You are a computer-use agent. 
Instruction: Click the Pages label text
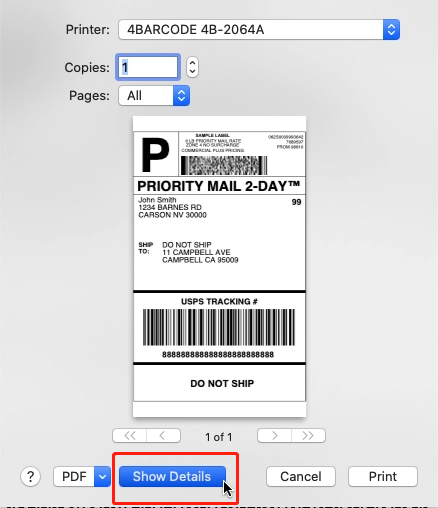[89, 96]
